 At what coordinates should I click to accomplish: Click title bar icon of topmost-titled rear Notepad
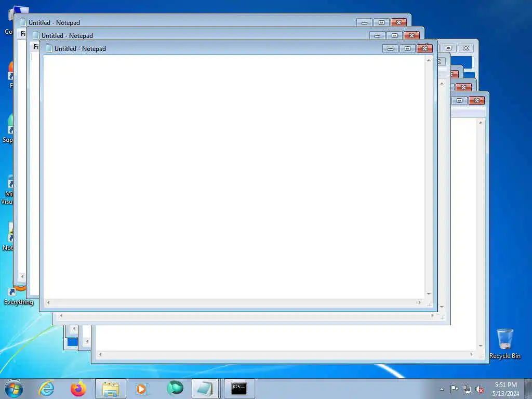[x=23, y=23]
